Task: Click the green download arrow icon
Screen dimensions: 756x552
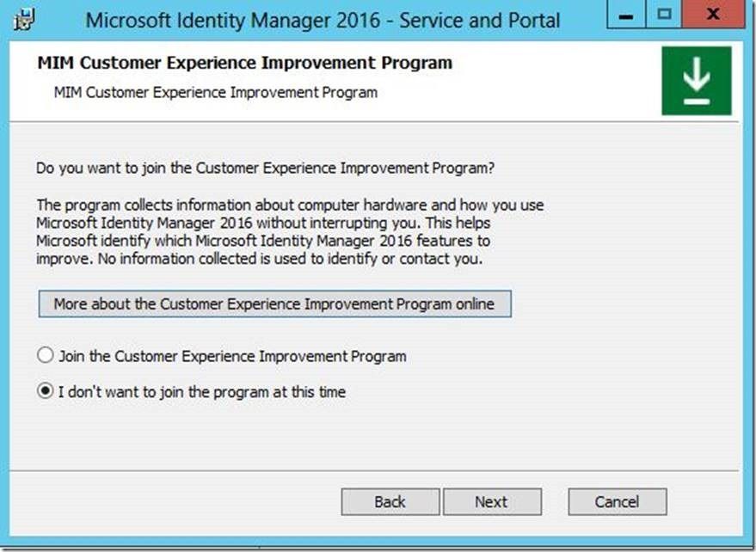Action: (696, 81)
